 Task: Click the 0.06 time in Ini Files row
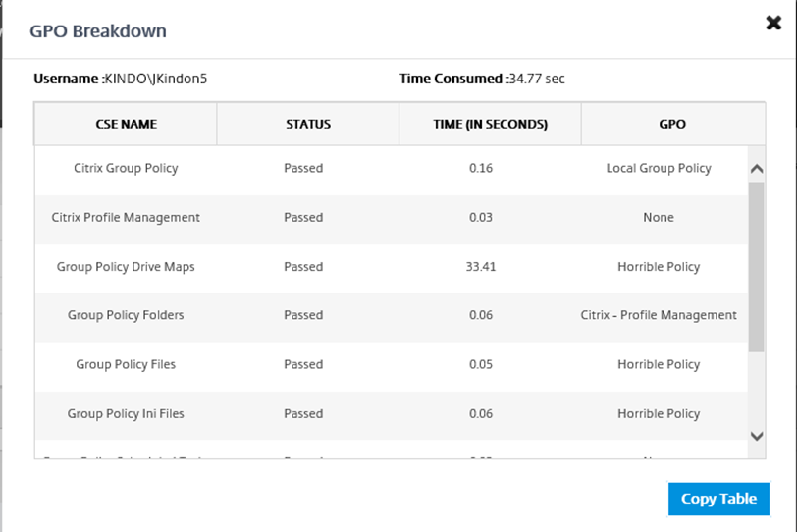click(481, 413)
